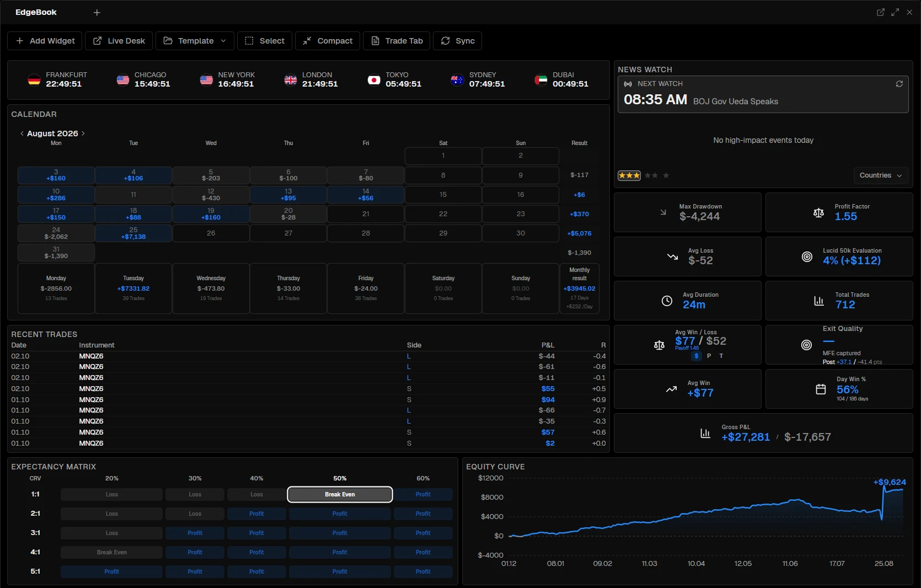The width and height of the screenshot is (921, 588).
Task: Click the Tuesday summary +$7331.82
Action: [x=133, y=288]
